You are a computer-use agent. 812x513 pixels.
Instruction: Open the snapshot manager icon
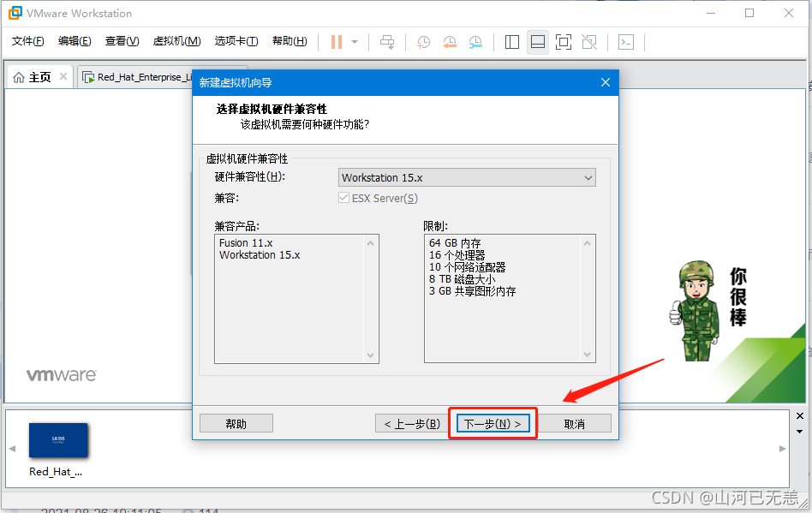click(x=475, y=42)
